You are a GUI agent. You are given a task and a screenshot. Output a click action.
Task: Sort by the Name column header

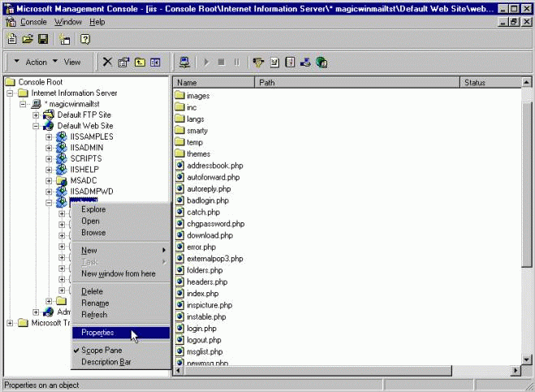point(214,83)
